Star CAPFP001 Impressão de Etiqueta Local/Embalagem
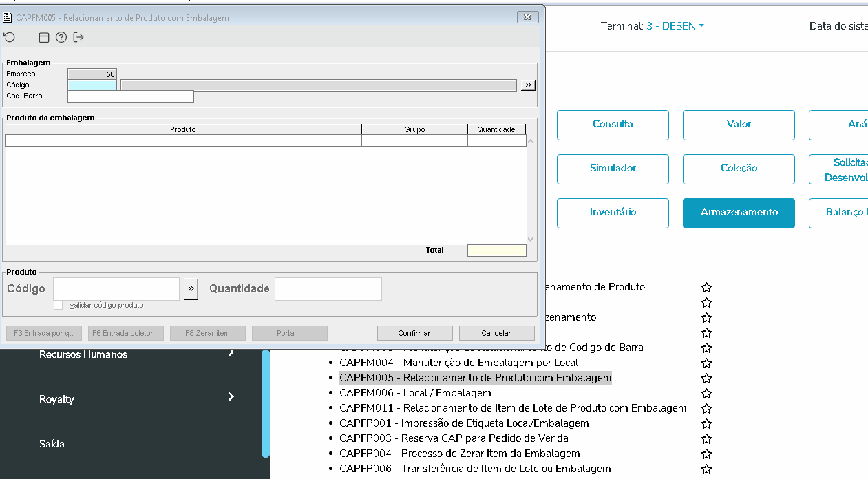This screenshot has width=868, height=479. tap(706, 424)
